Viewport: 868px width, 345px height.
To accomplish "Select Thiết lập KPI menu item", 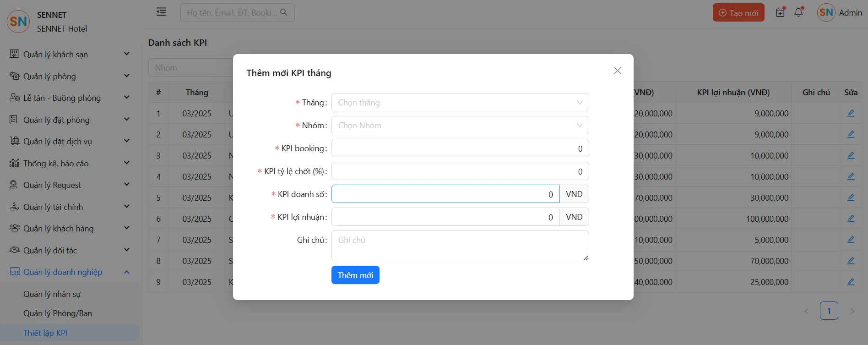I will coord(45,333).
